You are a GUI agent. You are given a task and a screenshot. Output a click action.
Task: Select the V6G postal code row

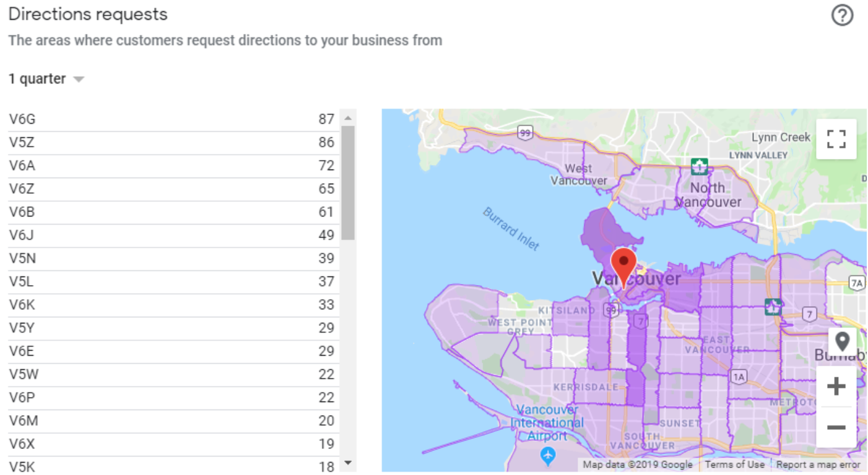click(x=173, y=119)
